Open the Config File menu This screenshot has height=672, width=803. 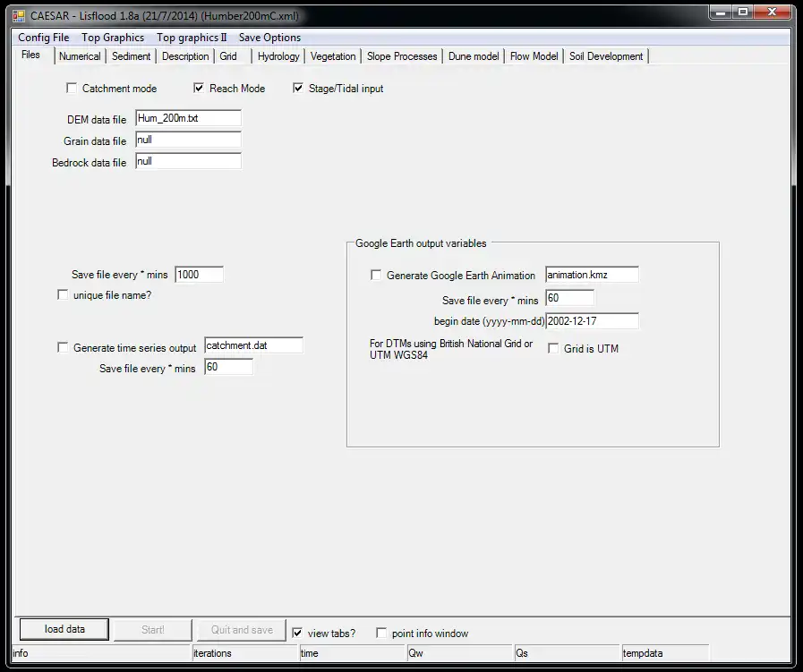point(44,38)
